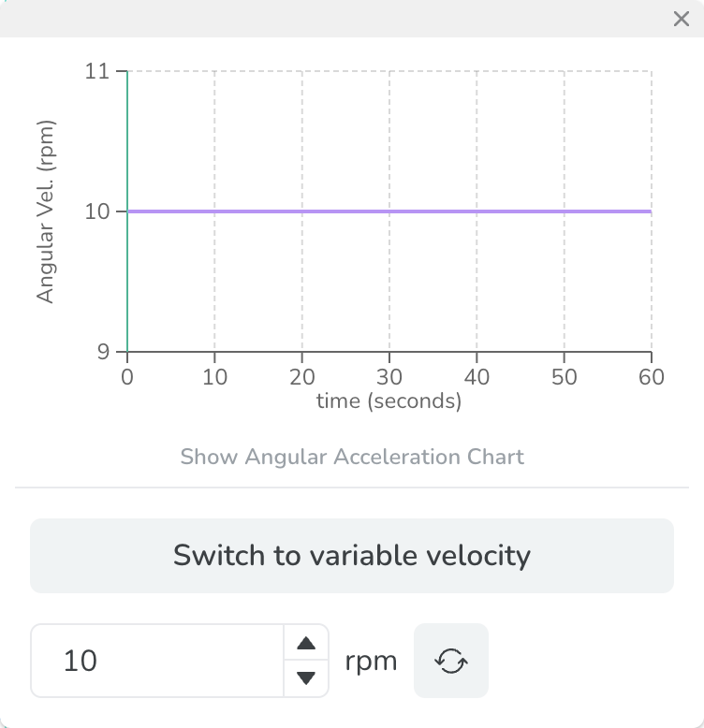Switch to variable velocity
Image resolution: width=704 pixels, height=728 pixels.
[352, 556]
